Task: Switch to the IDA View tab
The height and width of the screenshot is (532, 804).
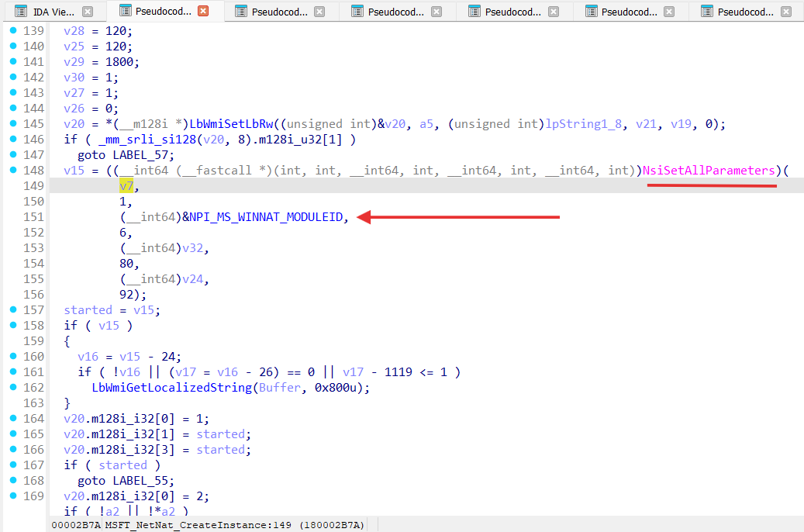Action: (x=53, y=12)
